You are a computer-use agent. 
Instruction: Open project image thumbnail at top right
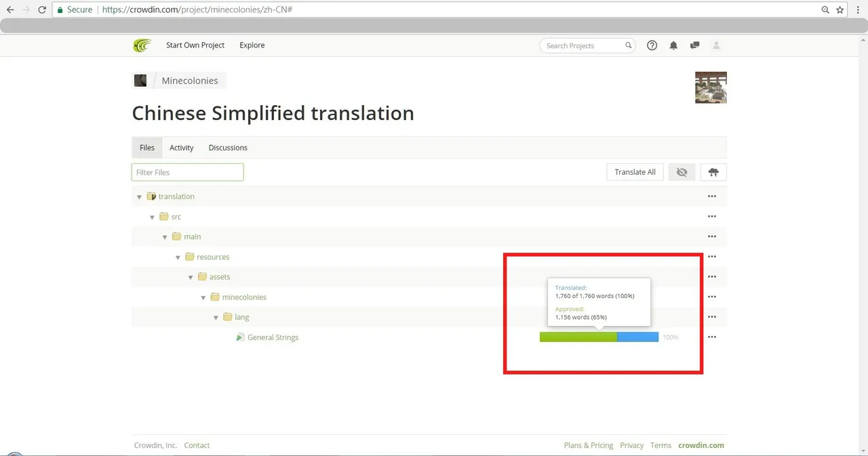711,87
